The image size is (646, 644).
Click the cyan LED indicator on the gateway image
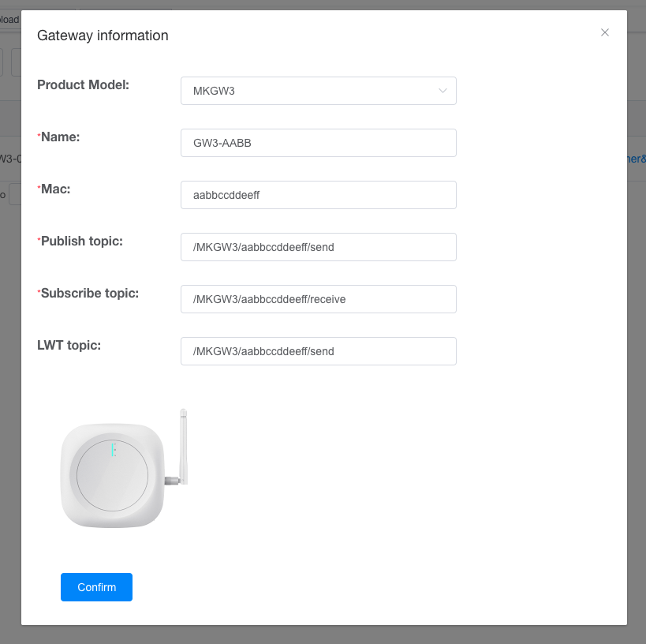click(113, 450)
